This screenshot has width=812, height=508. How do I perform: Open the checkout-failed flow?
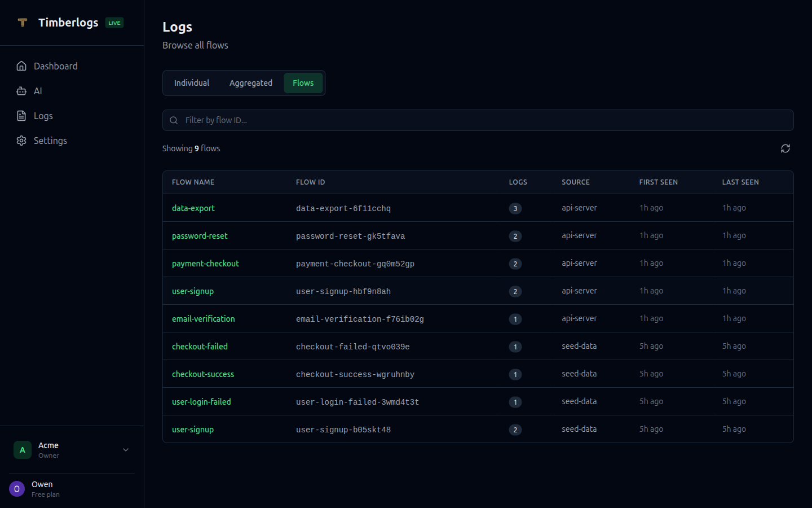tap(200, 346)
